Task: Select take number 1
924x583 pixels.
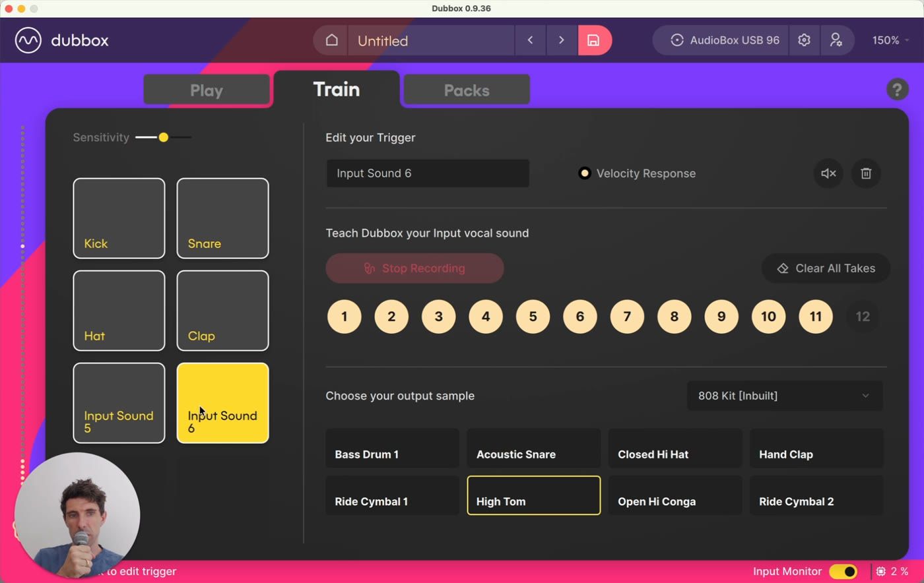Action: [345, 317]
